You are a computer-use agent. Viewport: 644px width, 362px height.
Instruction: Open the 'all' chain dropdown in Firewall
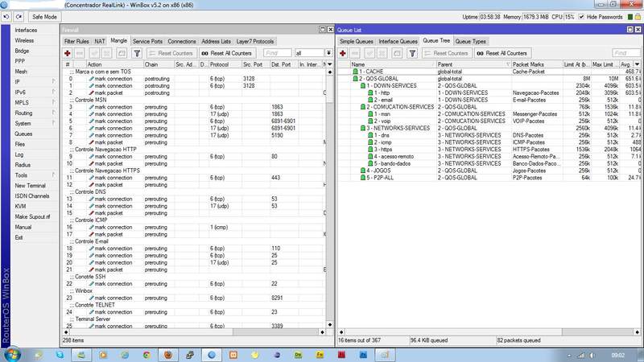pos(328,53)
